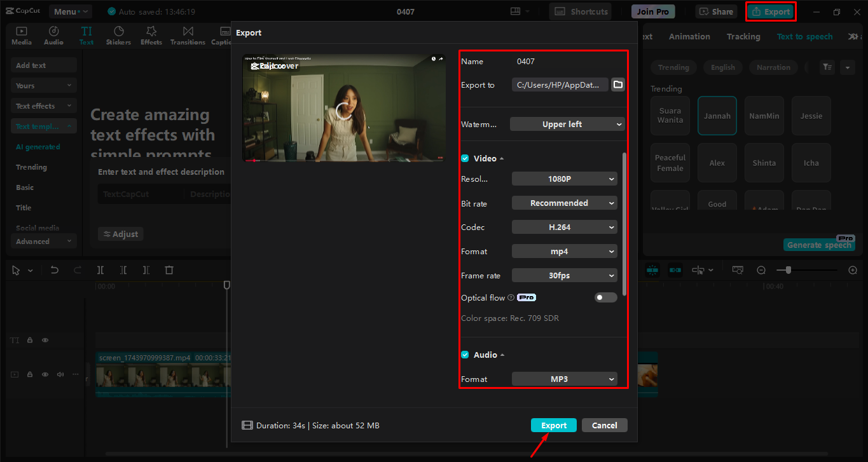This screenshot has width=868, height=462.
Task: Toggle the clip linkage icon
Action: (x=675, y=270)
